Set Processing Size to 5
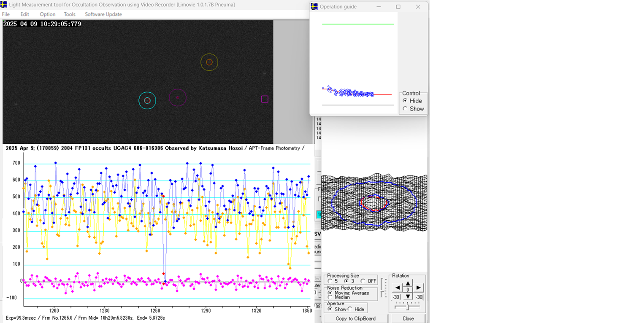This screenshot has height=323, width=644. click(330, 281)
